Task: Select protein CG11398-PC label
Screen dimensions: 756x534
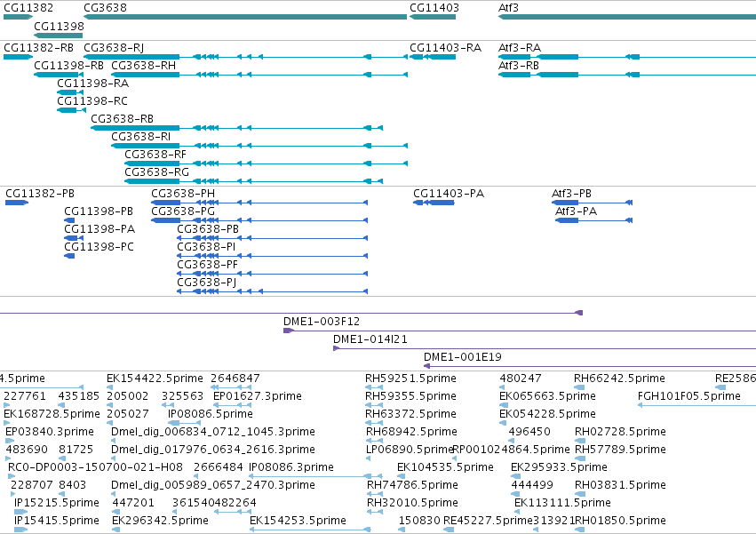Action: [99, 247]
